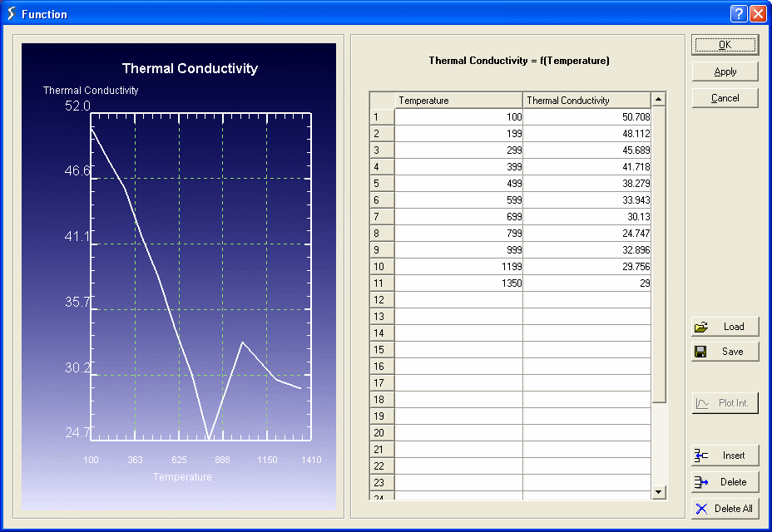This screenshot has height=532, width=772.
Task: Click the Delete All X icon
Action: click(701, 509)
